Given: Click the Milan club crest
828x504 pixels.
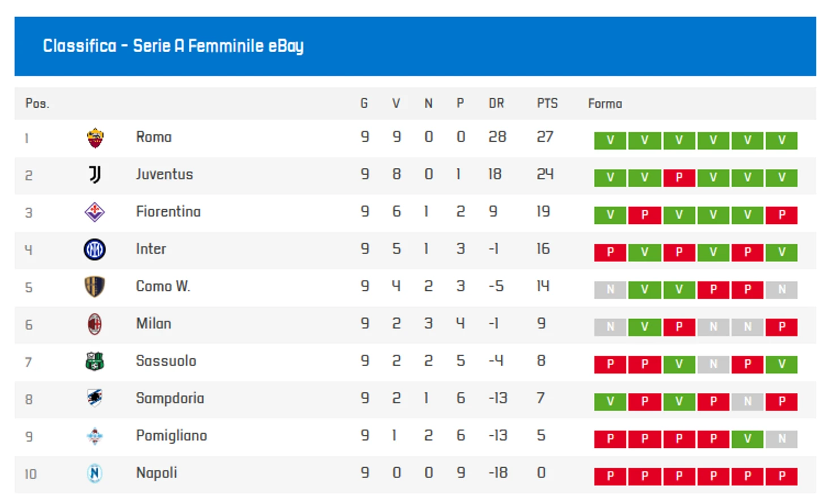Looking at the screenshot, I should pos(95,324).
